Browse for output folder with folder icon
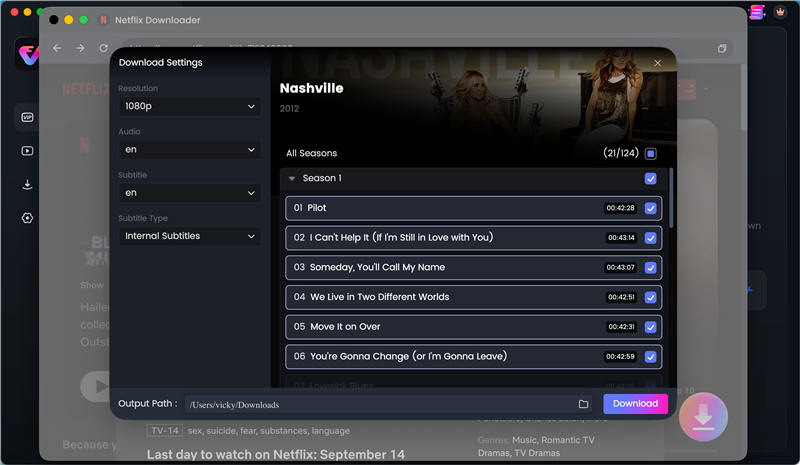The height and width of the screenshot is (465, 800). (584, 404)
